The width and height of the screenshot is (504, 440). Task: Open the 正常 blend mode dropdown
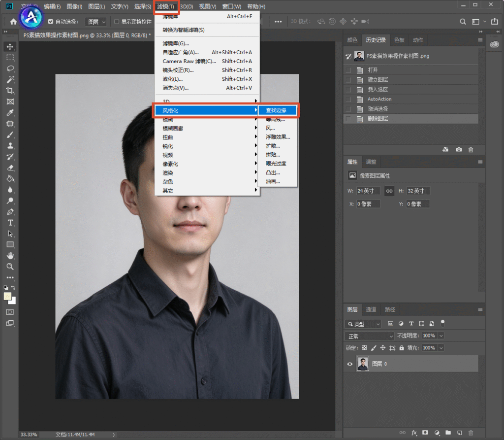(369, 337)
